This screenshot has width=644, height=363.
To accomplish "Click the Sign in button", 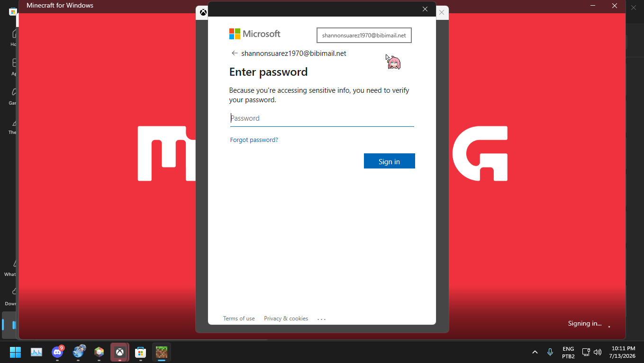I will 390,161.
